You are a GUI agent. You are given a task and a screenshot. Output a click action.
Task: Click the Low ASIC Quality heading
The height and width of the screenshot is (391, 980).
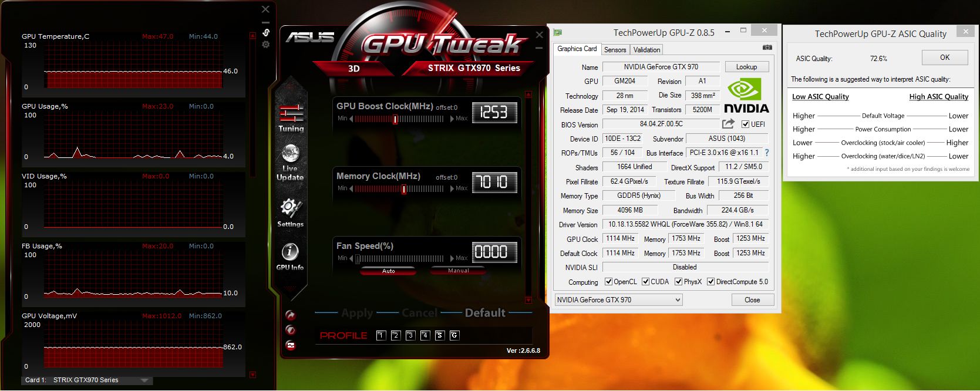(x=820, y=97)
